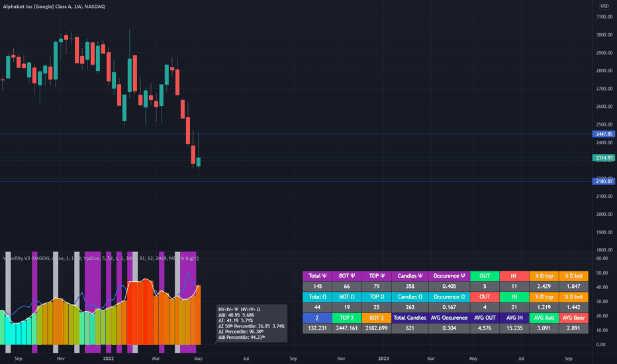Viewport: 617px width, 364px height.
Task: Click the BOT Ω header cell
Action: tap(347, 296)
